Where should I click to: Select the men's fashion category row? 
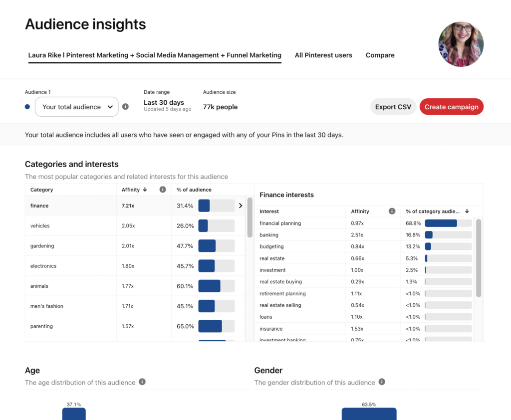click(x=135, y=306)
